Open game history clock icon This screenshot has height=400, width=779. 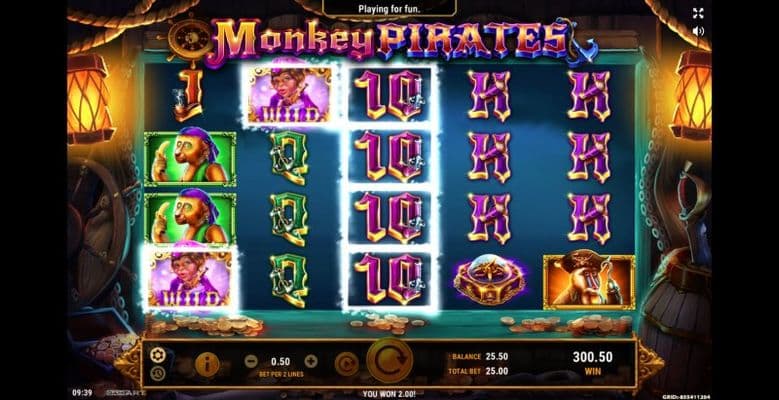tap(157, 374)
